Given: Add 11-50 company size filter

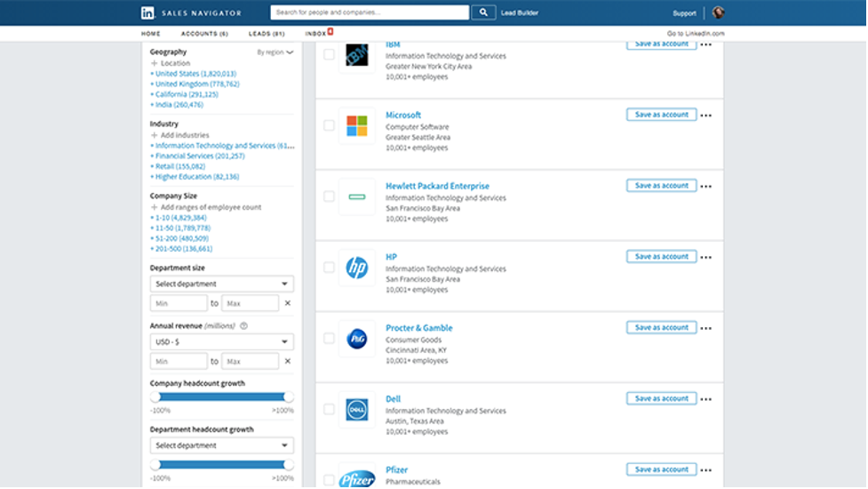Looking at the screenshot, I should tap(180, 228).
